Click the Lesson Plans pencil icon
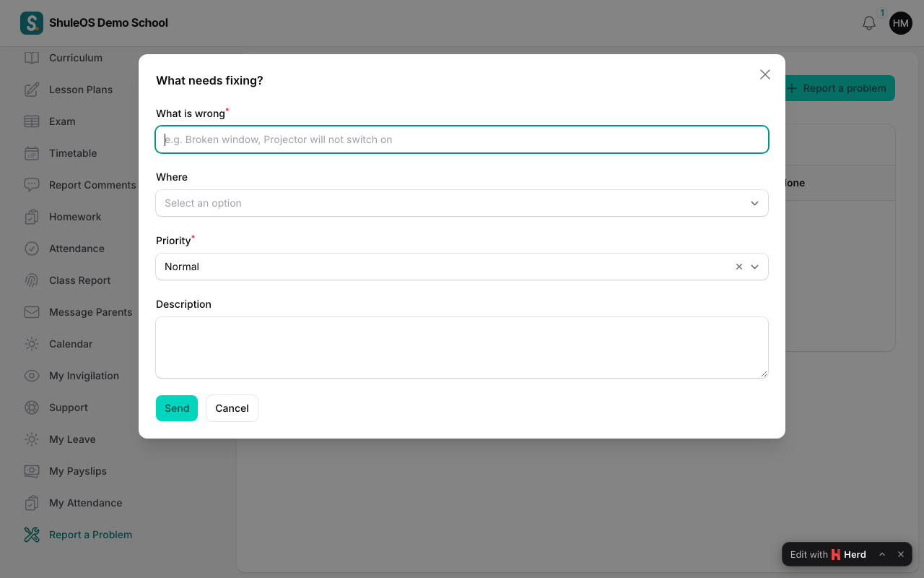The width and height of the screenshot is (924, 578). click(x=32, y=90)
